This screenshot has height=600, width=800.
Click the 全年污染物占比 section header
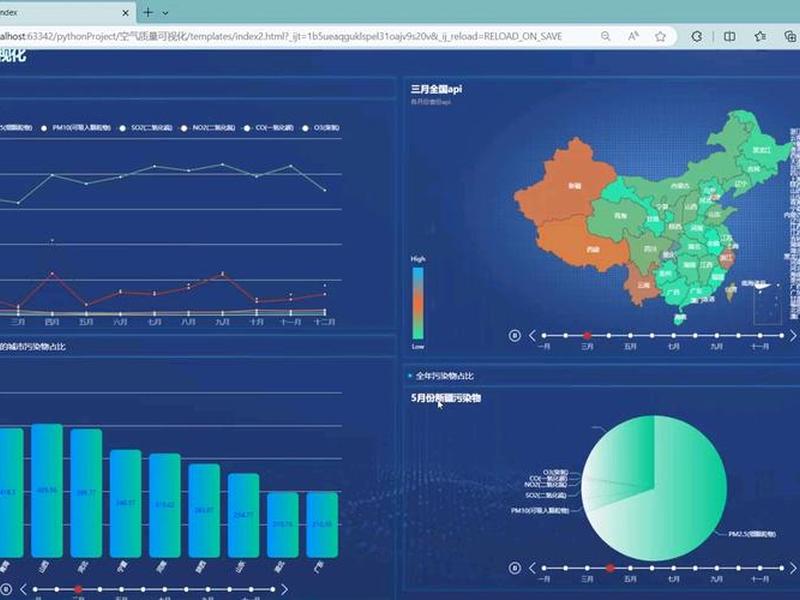click(444, 376)
